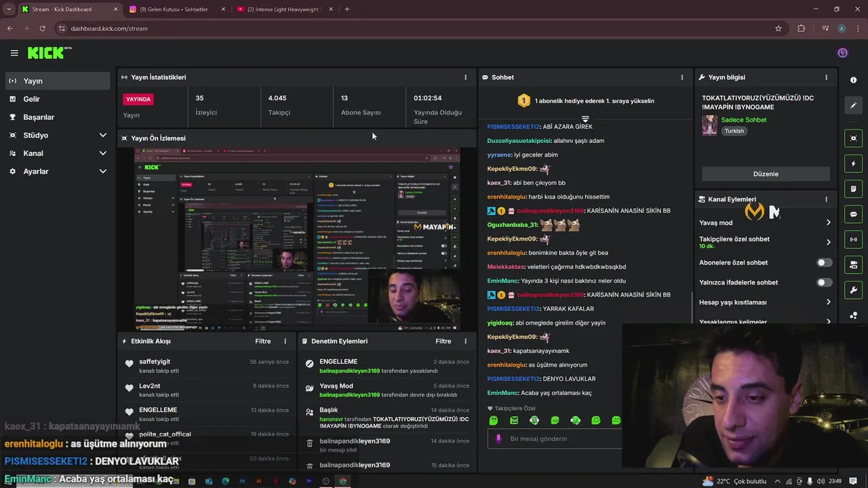Open the hamburger menu beside the KICK logo
This screenshot has height=488, width=868.
point(14,53)
